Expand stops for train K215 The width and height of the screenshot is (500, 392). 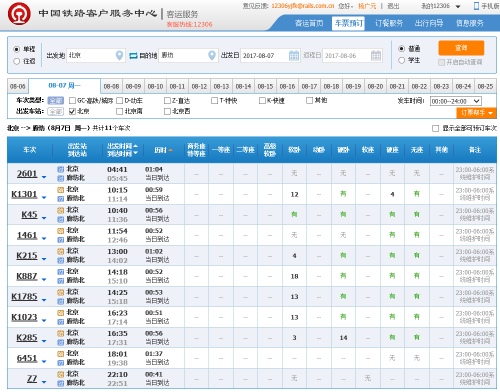click(44, 259)
